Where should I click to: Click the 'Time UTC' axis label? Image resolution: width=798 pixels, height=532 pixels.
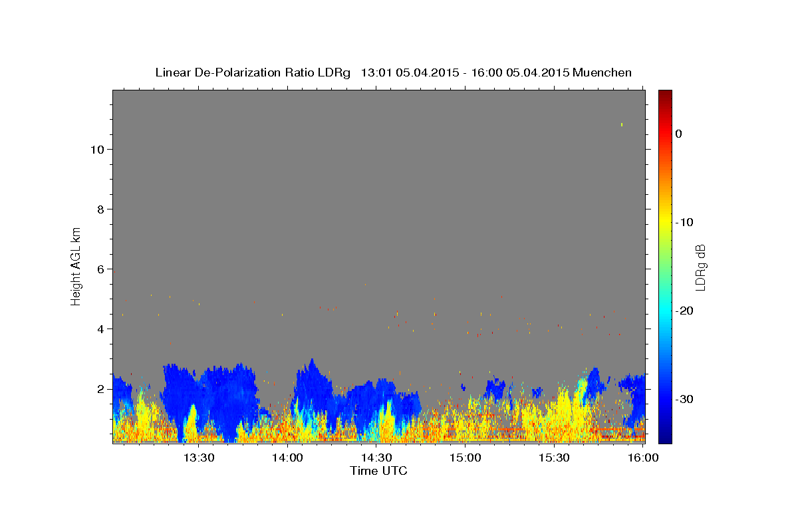378,471
